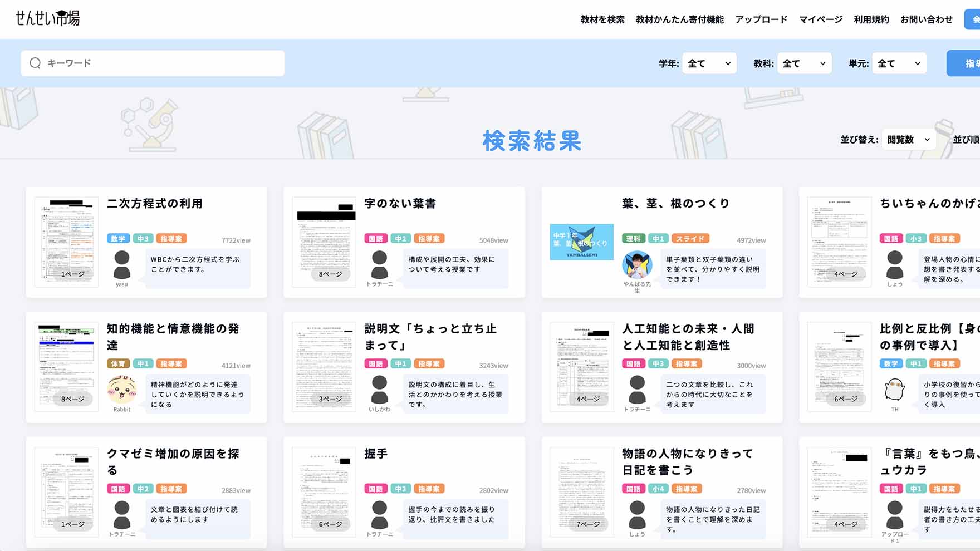Click the いしかわ author profile icon
Image resolution: width=980 pixels, height=551 pixels.
[379, 390]
